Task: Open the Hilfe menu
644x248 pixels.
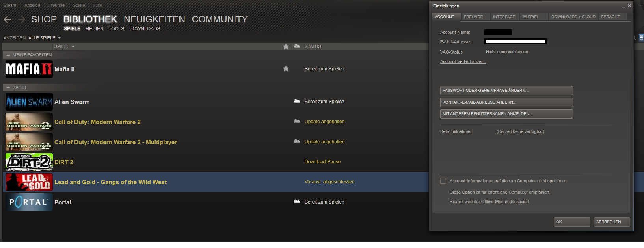Action: (97, 5)
